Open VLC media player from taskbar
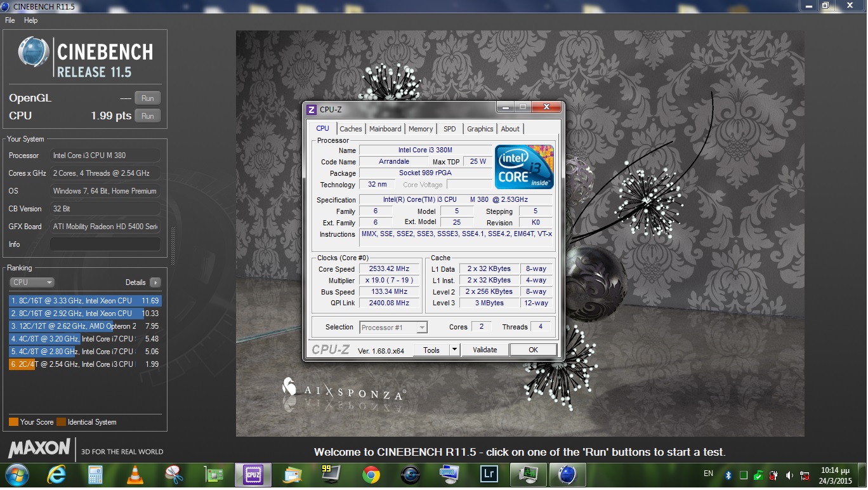The width and height of the screenshot is (868, 490). (x=135, y=475)
